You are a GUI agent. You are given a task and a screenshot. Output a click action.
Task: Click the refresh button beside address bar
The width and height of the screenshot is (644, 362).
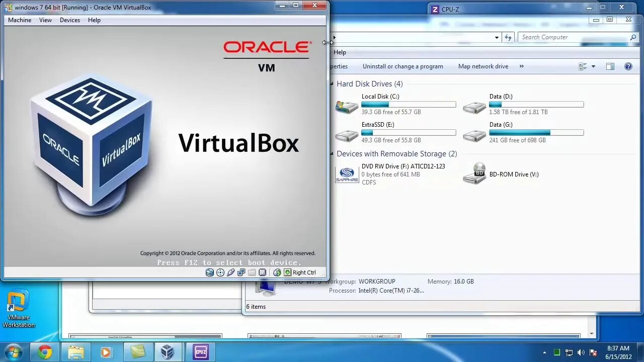coord(508,37)
